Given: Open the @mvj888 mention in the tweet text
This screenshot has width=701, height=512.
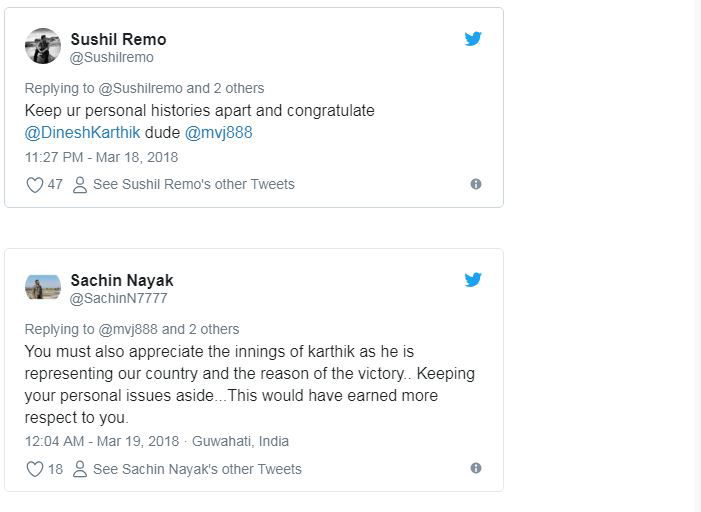Looking at the screenshot, I should coord(219,133).
